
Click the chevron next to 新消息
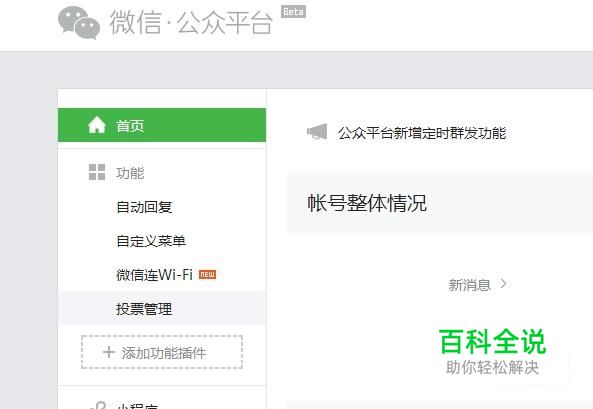pos(503,284)
